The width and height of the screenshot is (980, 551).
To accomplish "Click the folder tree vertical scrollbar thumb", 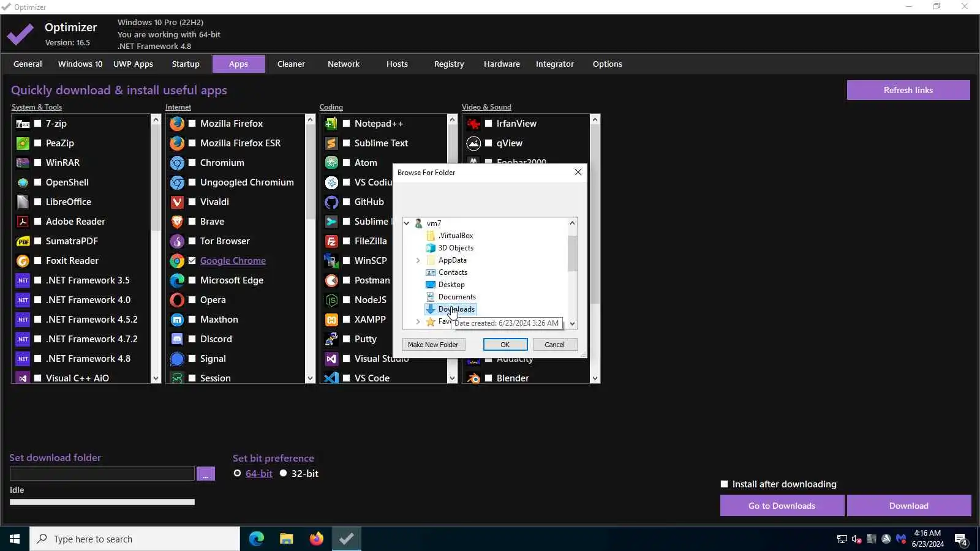I will click(x=573, y=253).
